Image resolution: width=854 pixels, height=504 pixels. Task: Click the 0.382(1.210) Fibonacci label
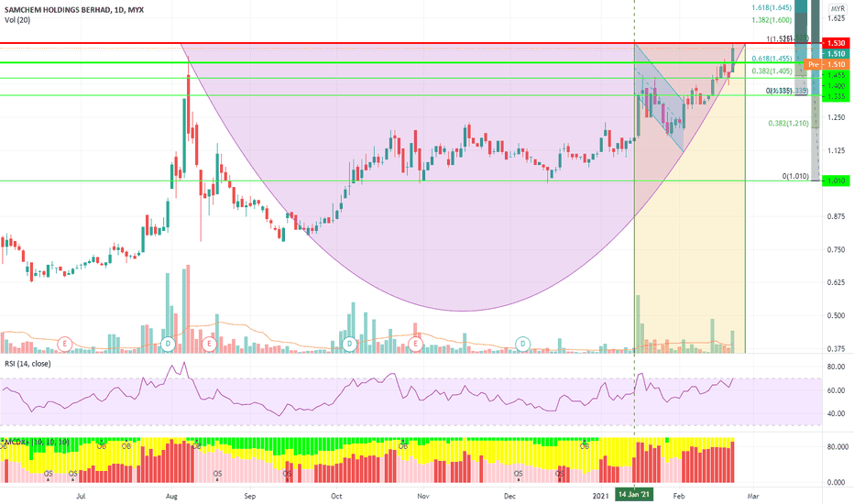click(789, 124)
